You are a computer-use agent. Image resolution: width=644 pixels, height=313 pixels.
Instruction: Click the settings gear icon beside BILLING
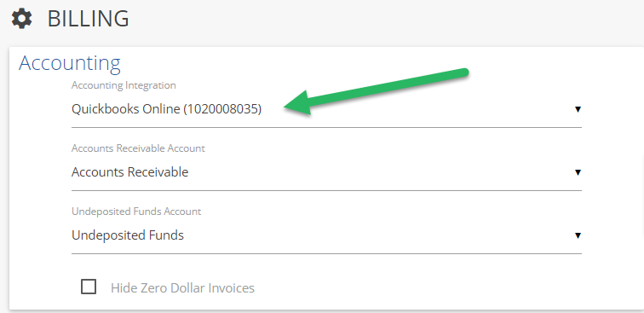click(21, 19)
